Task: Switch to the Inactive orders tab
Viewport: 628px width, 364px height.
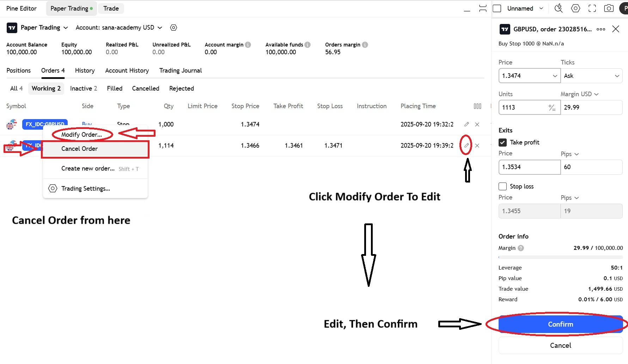Action: 83,88
